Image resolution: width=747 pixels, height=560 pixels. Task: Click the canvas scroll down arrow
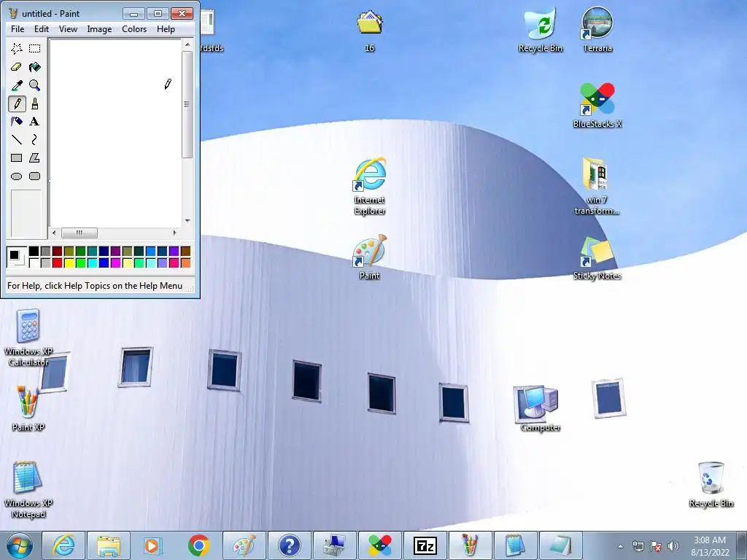pyautogui.click(x=187, y=221)
